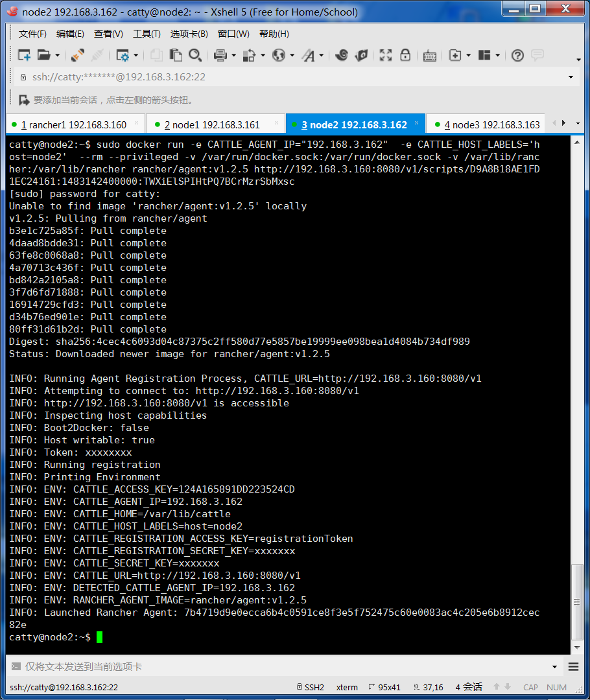Click the 95x41 terminal size indicator
This screenshot has height=700, width=590.
tap(384, 687)
